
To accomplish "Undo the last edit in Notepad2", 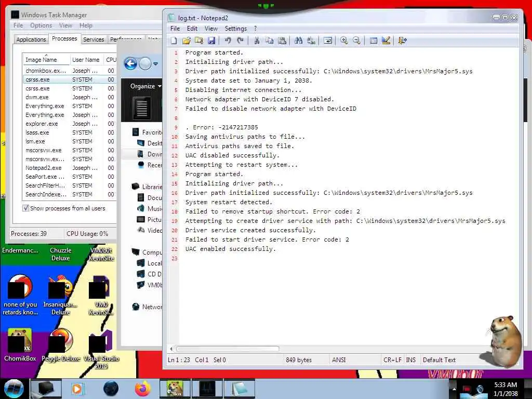I will [x=228, y=41].
